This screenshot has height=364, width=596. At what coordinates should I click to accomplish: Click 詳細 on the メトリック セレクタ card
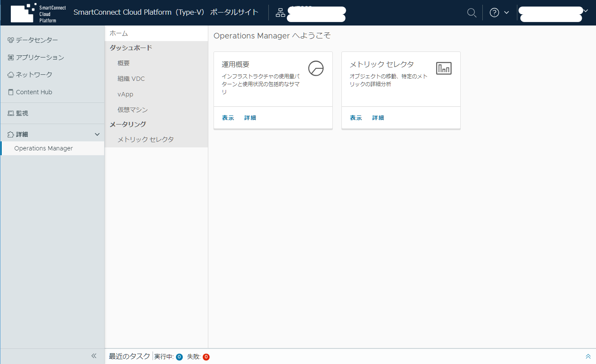378,118
